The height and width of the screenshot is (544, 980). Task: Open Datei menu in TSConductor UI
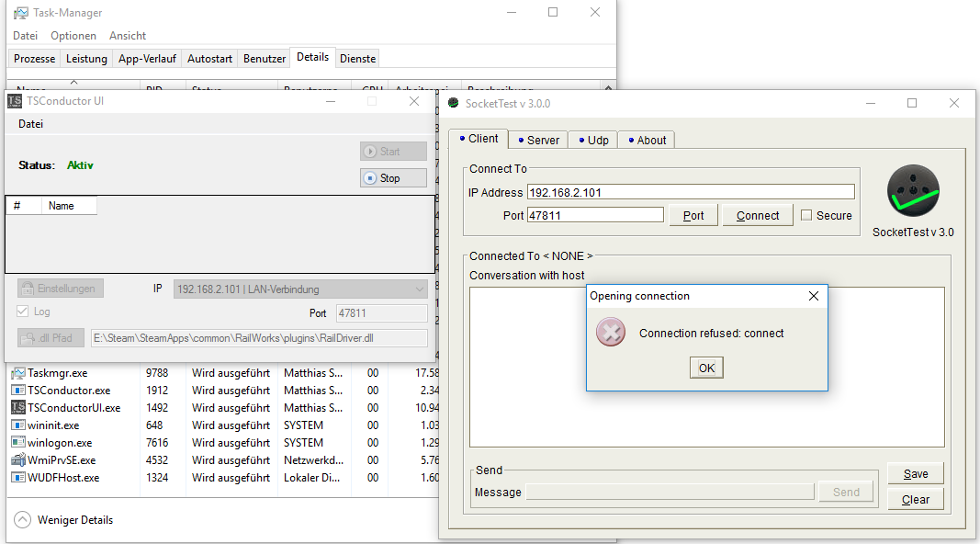pyautogui.click(x=30, y=124)
